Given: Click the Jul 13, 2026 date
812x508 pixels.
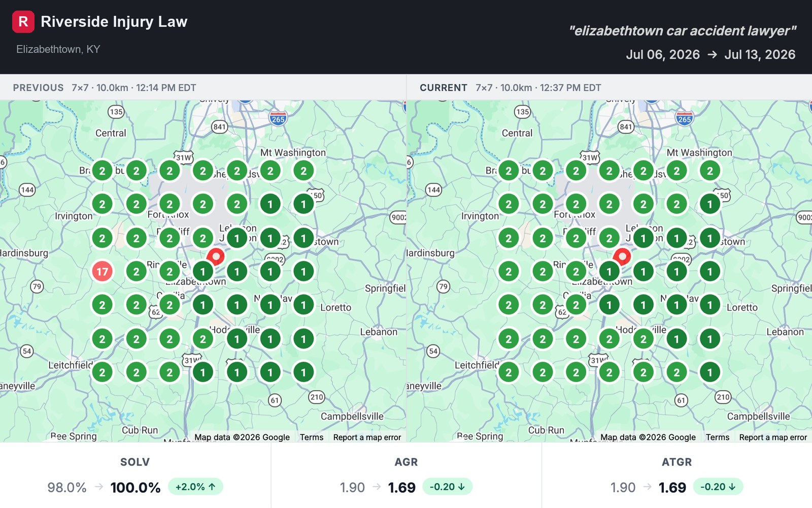Looking at the screenshot, I should 760,54.
